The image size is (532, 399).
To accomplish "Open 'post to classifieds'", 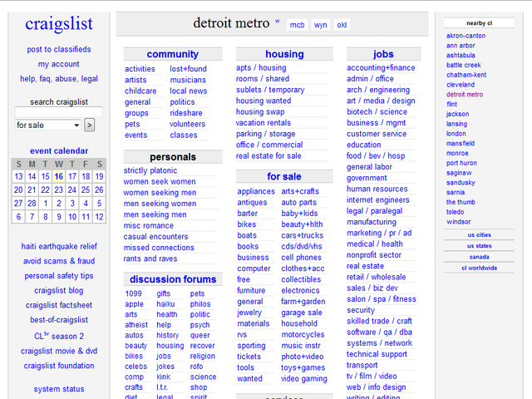I will pyautogui.click(x=59, y=49).
